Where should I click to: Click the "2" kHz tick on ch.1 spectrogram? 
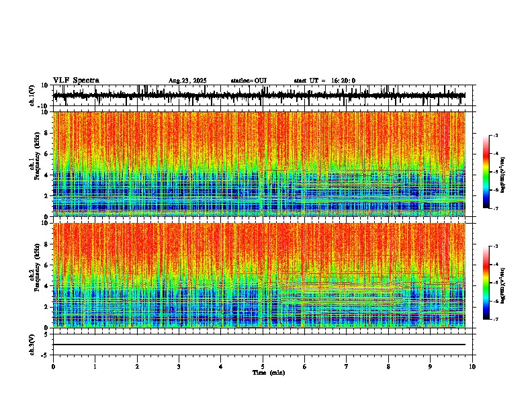pyautogui.click(x=47, y=196)
